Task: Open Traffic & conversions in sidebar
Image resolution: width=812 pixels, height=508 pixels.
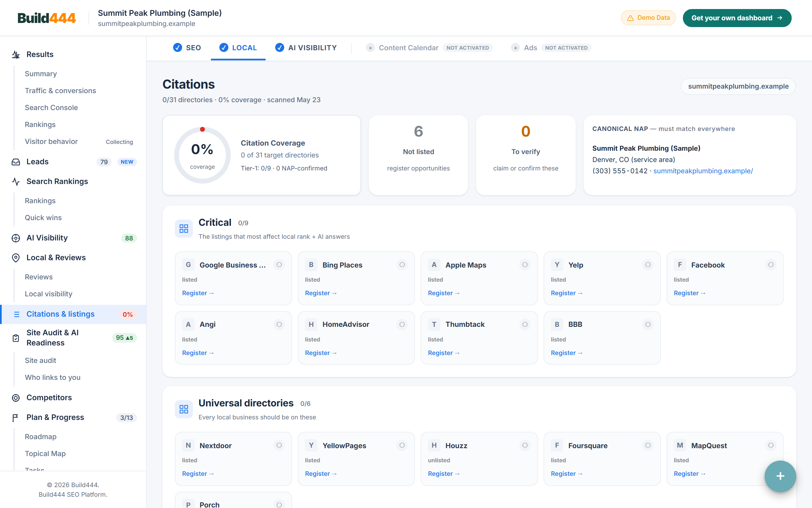Action: (x=60, y=91)
